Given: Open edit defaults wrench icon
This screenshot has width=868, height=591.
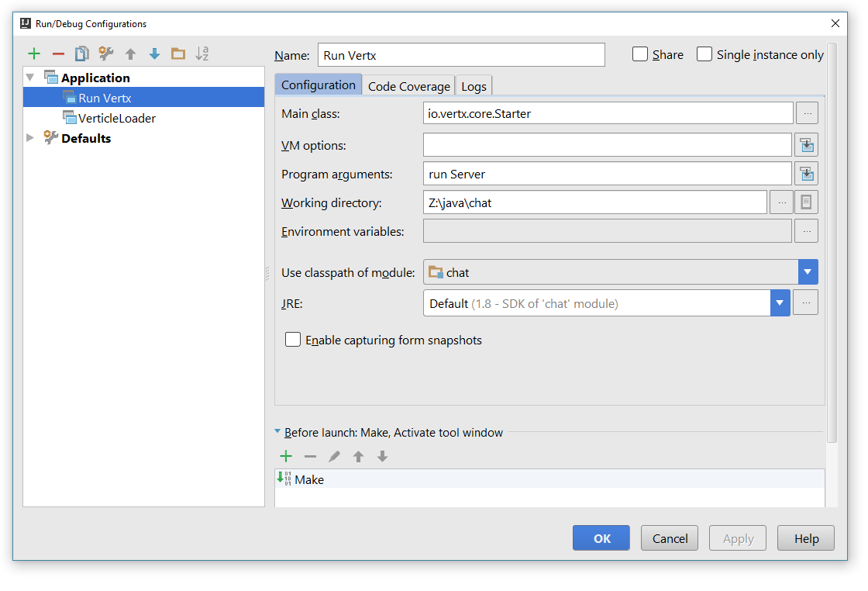Looking at the screenshot, I should click(x=106, y=54).
